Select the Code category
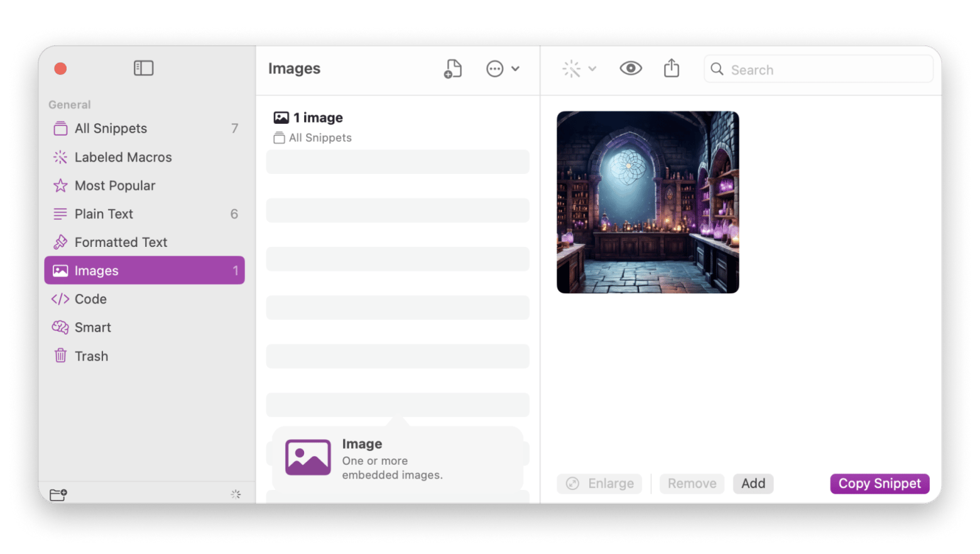The height and width of the screenshot is (554, 980). coord(90,299)
